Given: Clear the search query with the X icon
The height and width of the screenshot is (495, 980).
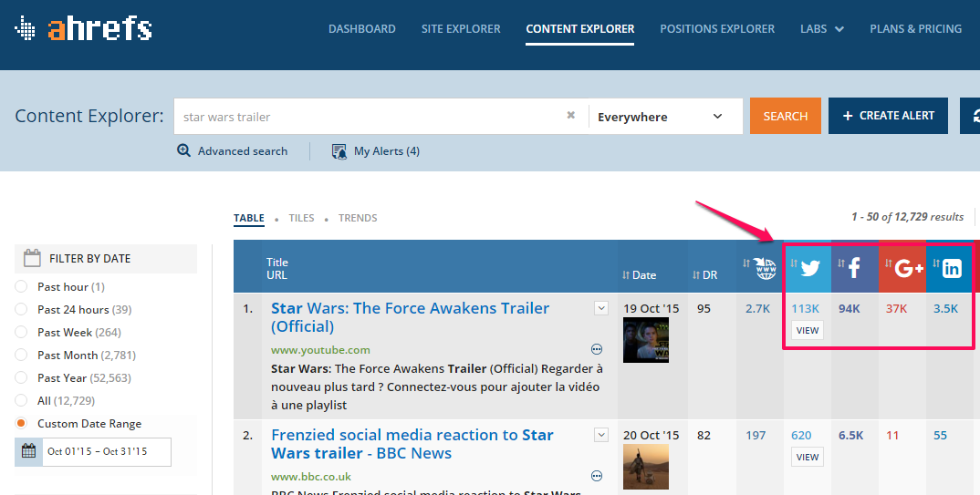Looking at the screenshot, I should click(570, 116).
